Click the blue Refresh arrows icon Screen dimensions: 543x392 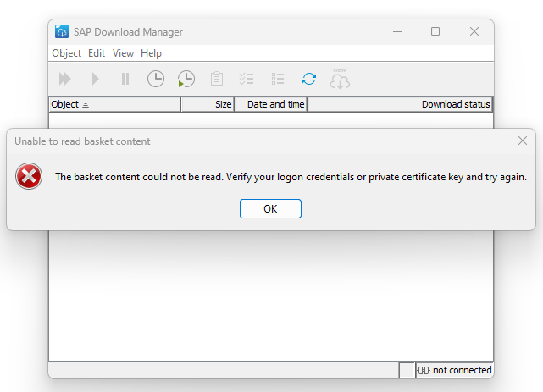309,79
